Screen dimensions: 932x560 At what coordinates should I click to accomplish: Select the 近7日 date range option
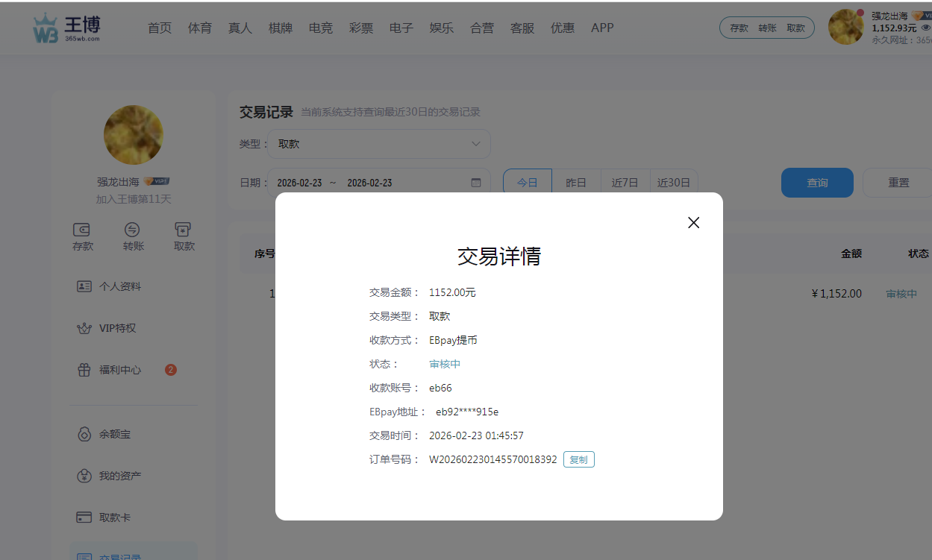click(x=625, y=183)
